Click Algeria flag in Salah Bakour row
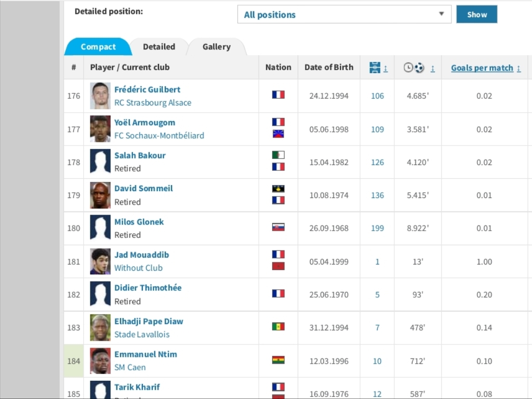 pyautogui.click(x=278, y=155)
